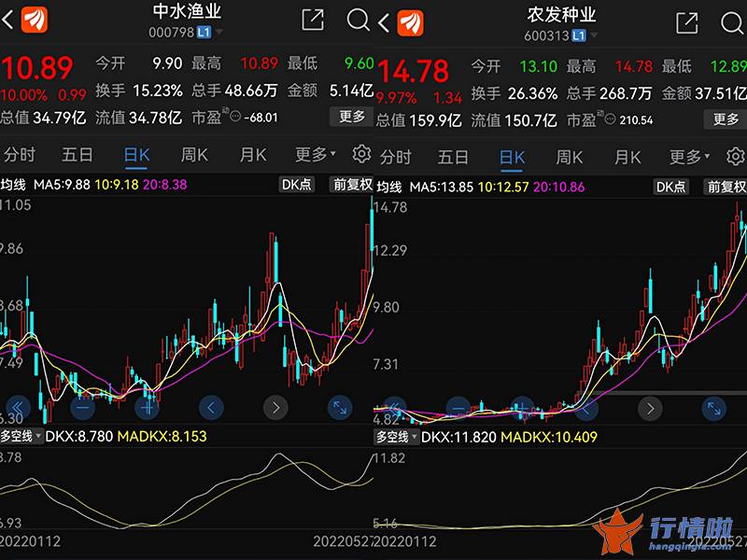Toggle 前复权 on the 中水渔业 chart
The width and height of the screenshot is (747, 560).
tap(352, 184)
